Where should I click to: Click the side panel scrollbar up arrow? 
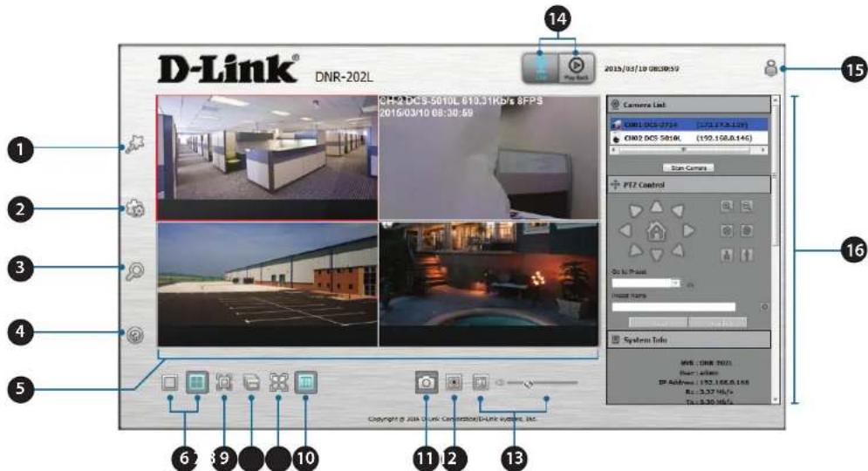coord(775,100)
